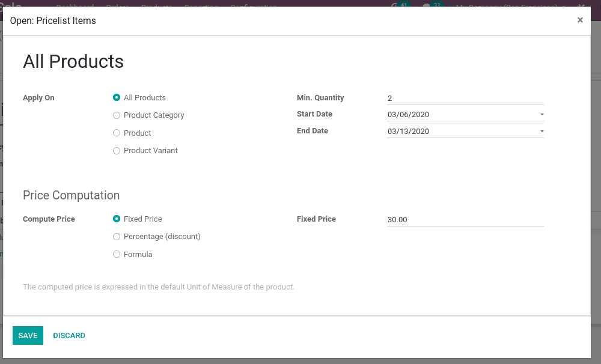Click the End Date label

point(313,131)
